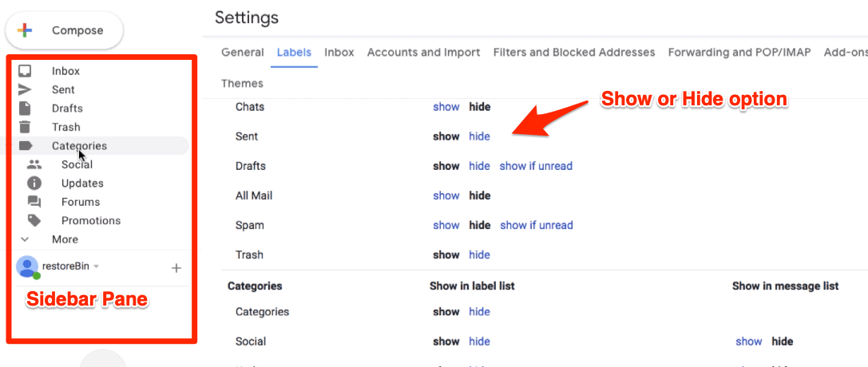Click hide in message list for Social
The width and height of the screenshot is (868, 367).
(783, 341)
